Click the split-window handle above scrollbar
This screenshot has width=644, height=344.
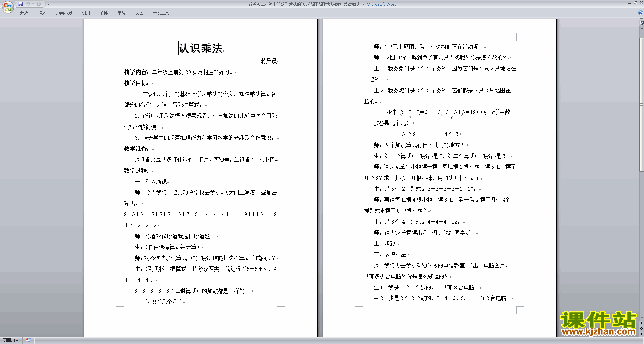tap(642, 19)
